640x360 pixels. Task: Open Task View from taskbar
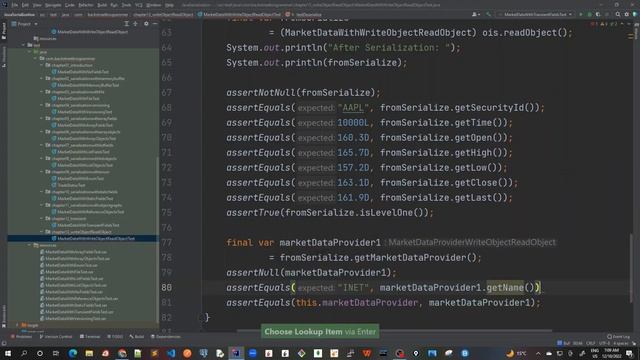point(56,353)
